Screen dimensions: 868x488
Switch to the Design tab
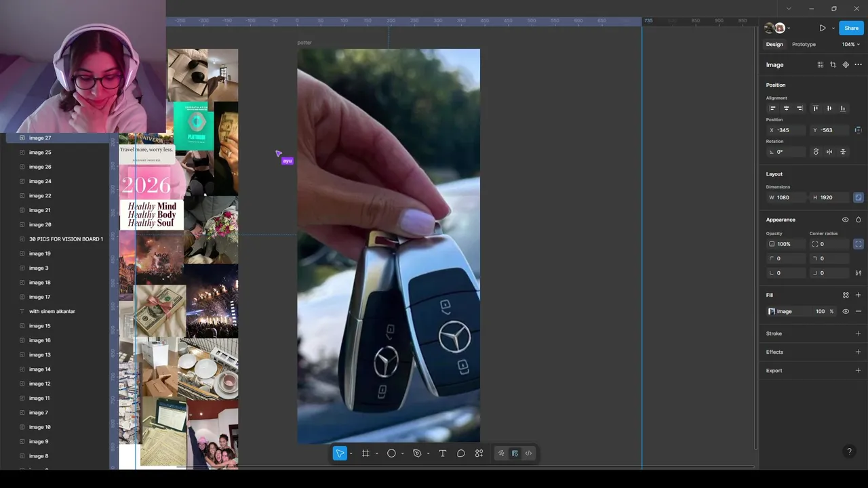click(774, 45)
